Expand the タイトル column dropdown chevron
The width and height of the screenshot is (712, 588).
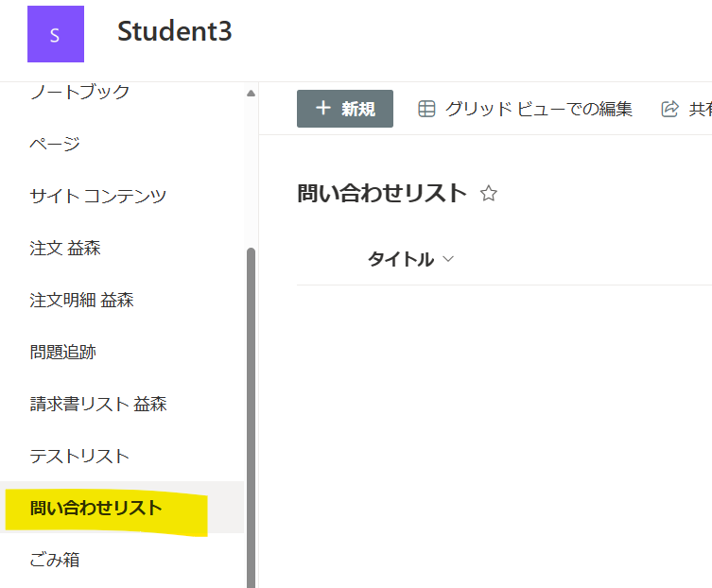448,259
